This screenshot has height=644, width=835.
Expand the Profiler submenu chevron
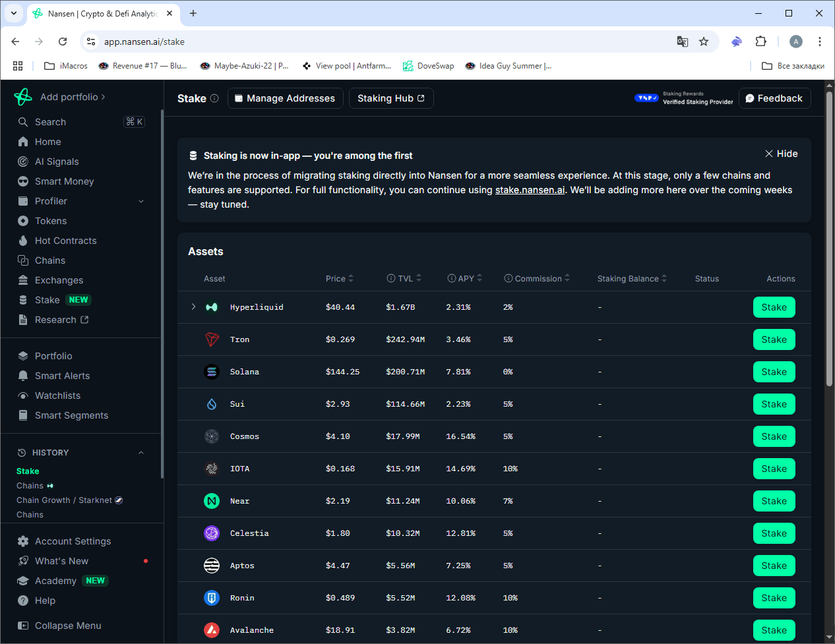[141, 201]
